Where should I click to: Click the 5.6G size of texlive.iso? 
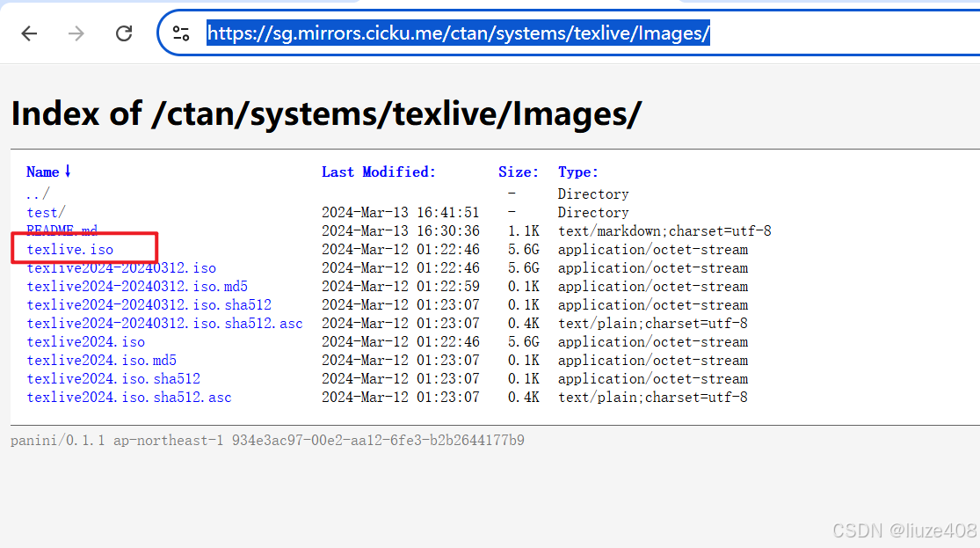coord(524,250)
